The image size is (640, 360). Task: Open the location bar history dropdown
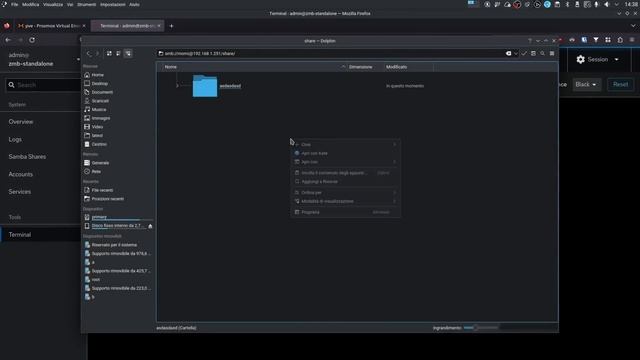pyautogui.click(x=516, y=53)
